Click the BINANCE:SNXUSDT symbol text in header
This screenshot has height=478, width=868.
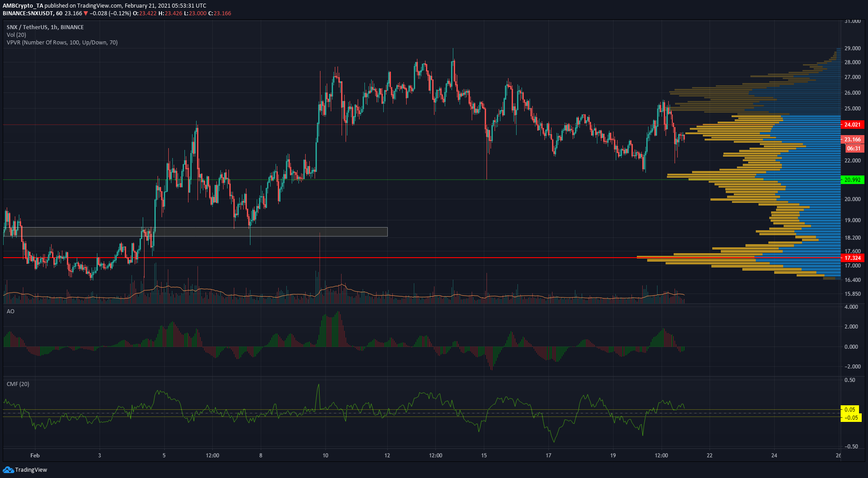click(x=28, y=13)
